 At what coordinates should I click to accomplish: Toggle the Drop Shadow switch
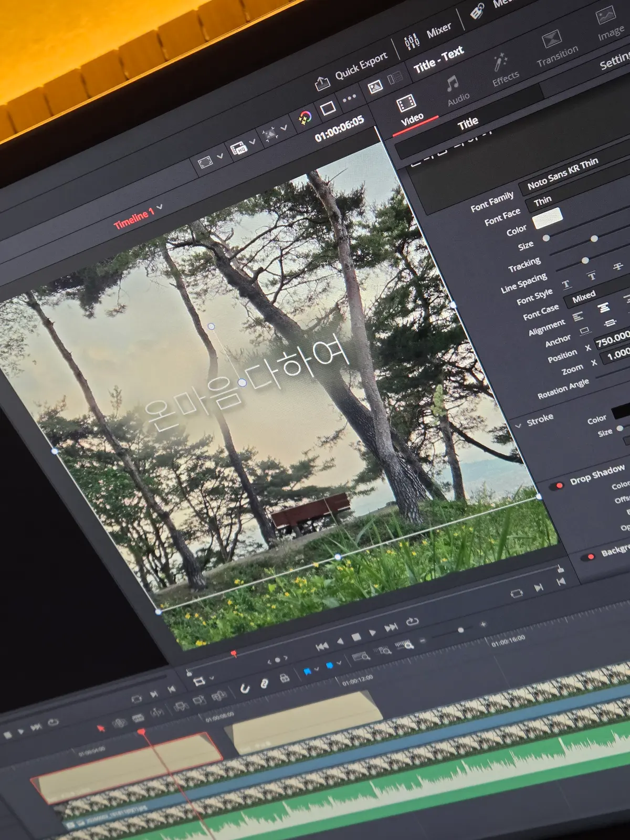[556, 486]
